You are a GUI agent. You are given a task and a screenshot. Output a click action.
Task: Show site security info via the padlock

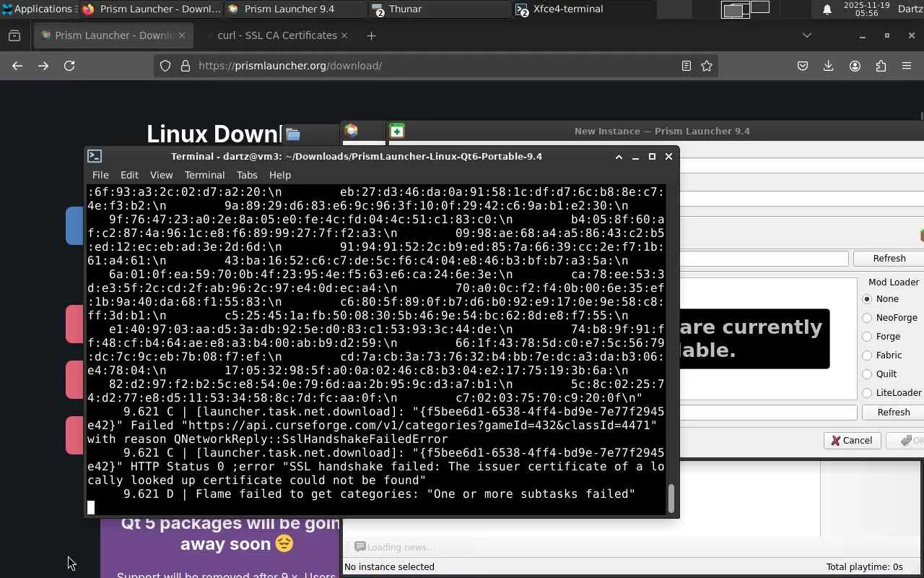click(x=186, y=66)
